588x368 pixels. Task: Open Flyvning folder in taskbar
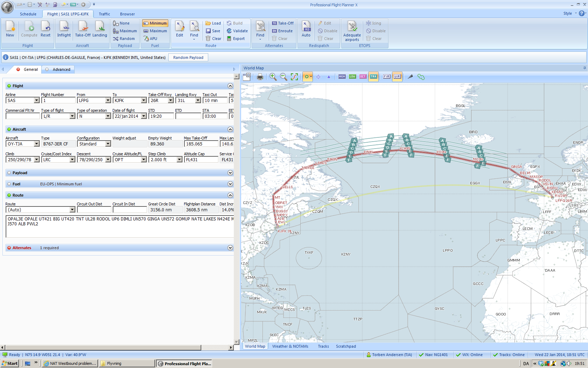click(x=127, y=363)
